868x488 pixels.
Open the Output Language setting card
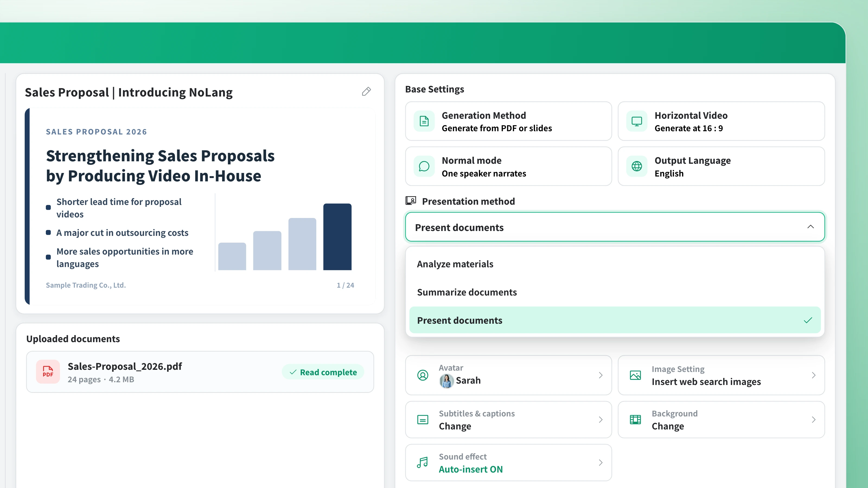[x=722, y=166]
